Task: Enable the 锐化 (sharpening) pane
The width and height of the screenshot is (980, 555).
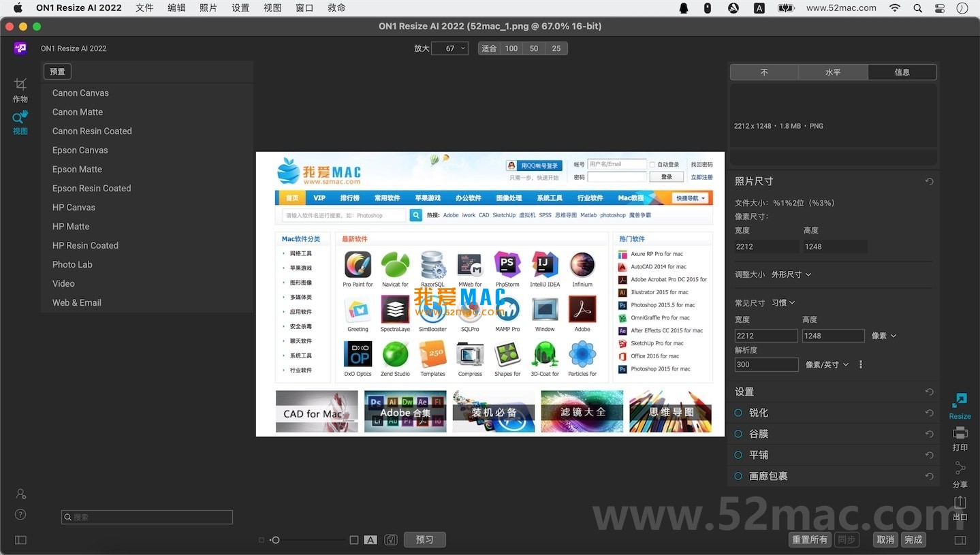Action: (x=738, y=413)
